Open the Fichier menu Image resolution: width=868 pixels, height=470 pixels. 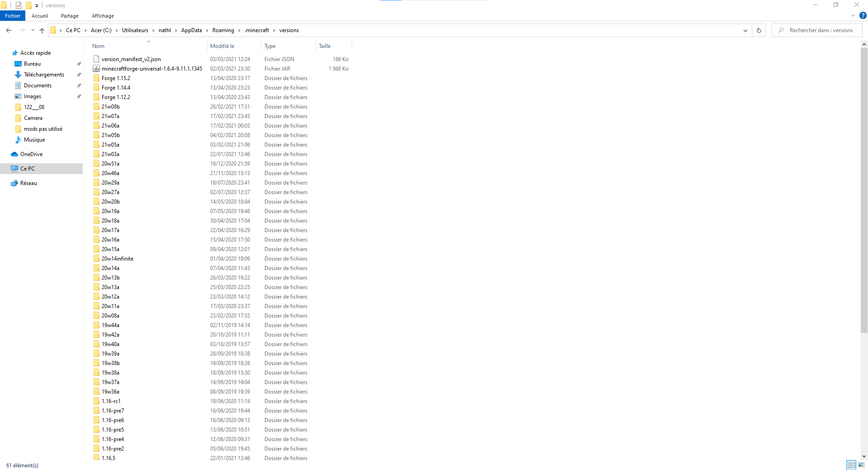[x=13, y=16]
